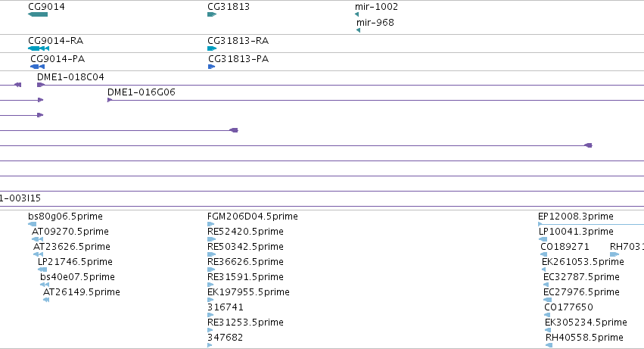Click the EK197955.5prime EST label

[x=248, y=292]
